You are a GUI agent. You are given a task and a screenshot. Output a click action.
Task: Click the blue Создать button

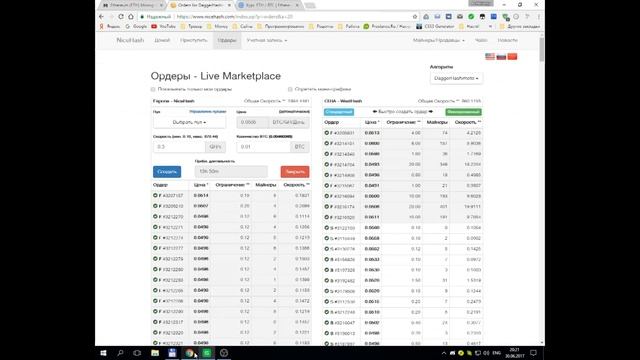pyautogui.click(x=167, y=171)
